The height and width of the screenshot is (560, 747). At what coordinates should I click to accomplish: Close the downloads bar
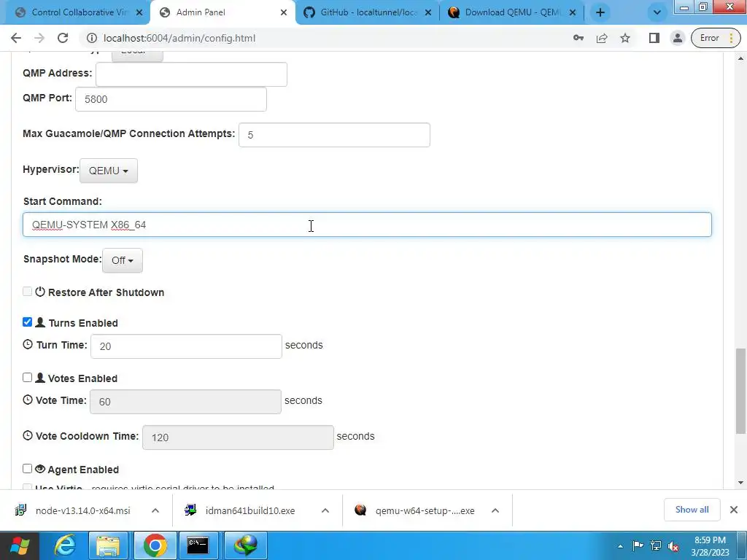click(734, 510)
